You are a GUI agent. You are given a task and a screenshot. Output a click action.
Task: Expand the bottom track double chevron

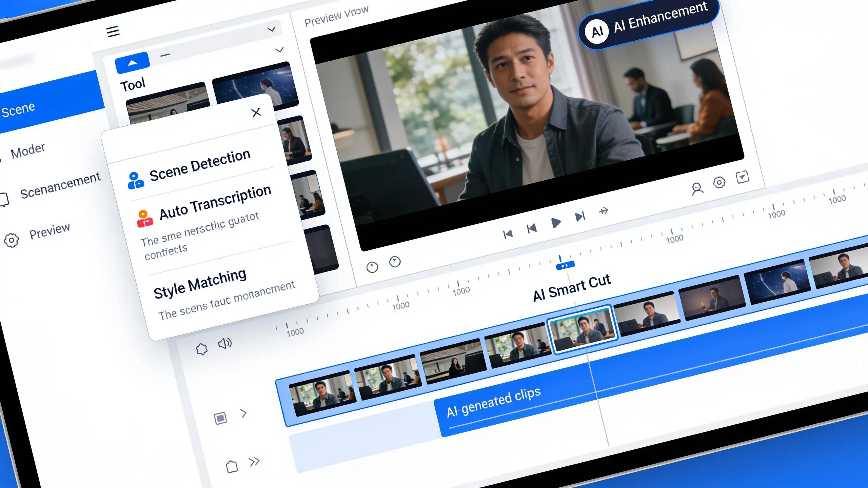254,462
